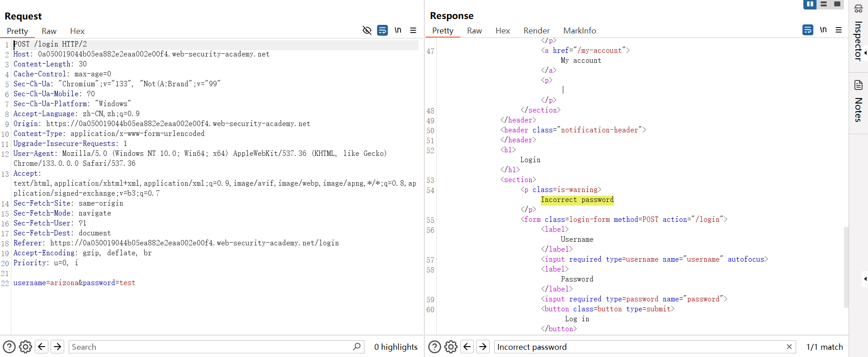
Task: Toggle word wrap icon in Response panel
Action: point(808,30)
